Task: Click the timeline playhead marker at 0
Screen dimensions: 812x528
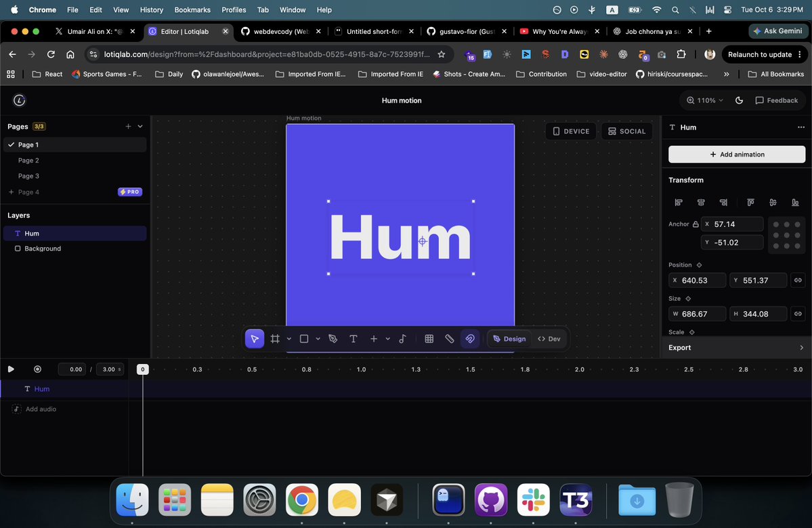Action: coord(142,369)
